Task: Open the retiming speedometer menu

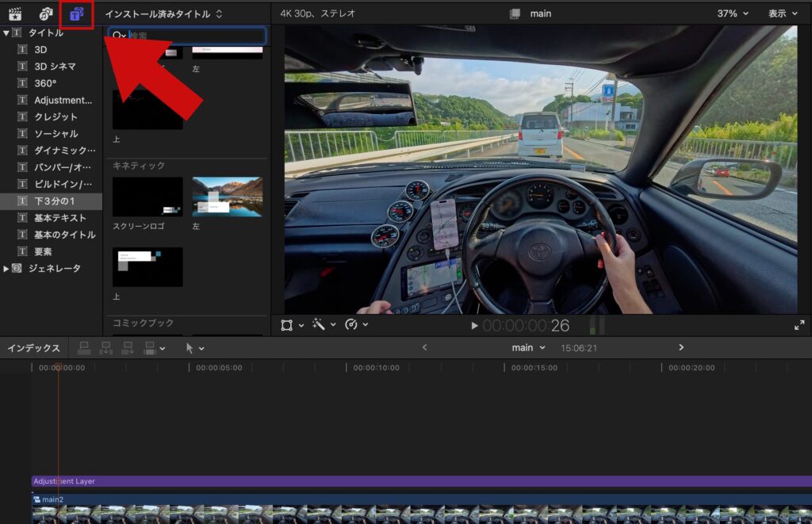Action: coord(351,325)
